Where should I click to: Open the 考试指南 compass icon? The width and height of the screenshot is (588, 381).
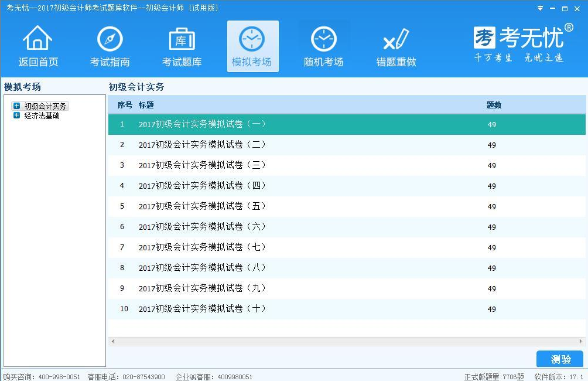[x=110, y=46]
